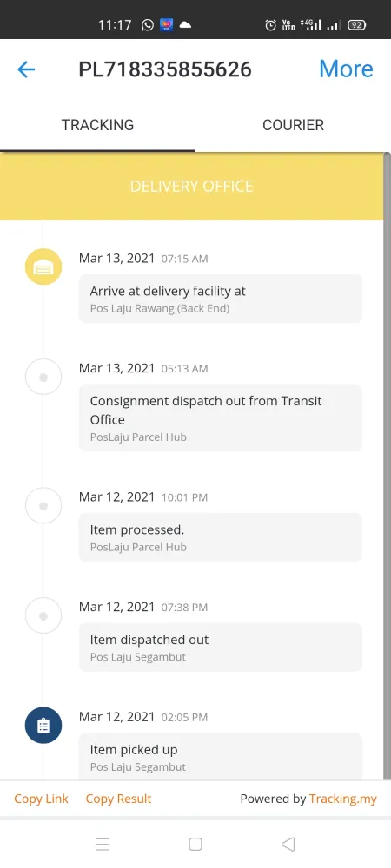Click the yellow delivery facility warehouse icon

click(x=43, y=266)
